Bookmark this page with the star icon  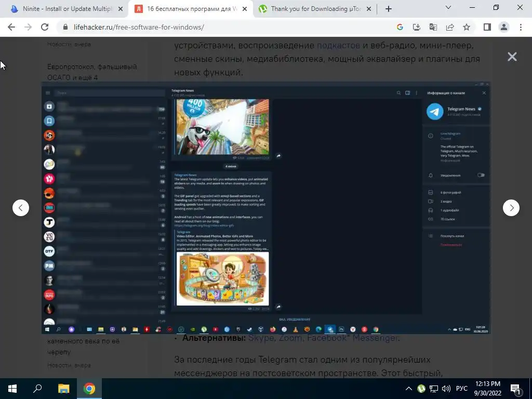[467, 27]
